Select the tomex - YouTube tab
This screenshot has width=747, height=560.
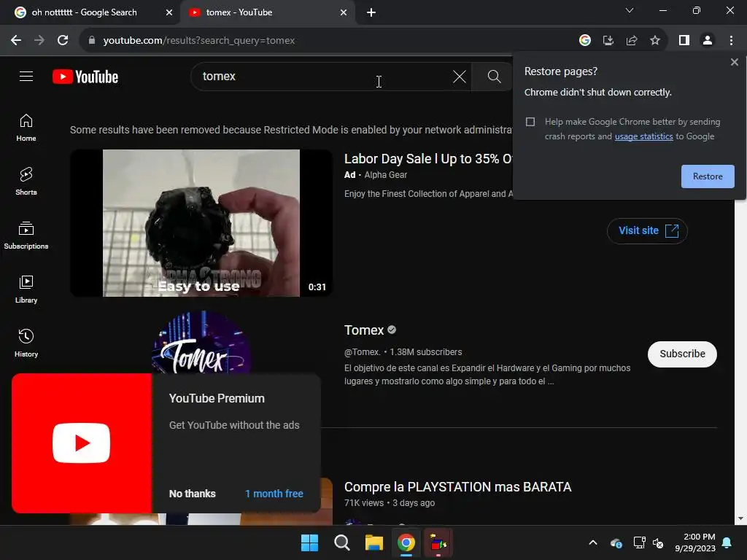pyautogui.click(x=267, y=12)
